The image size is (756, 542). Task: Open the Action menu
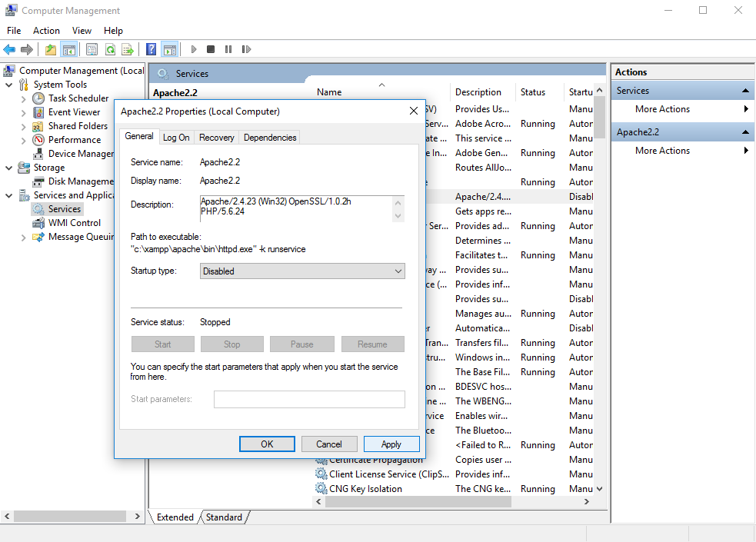coord(46,30)
